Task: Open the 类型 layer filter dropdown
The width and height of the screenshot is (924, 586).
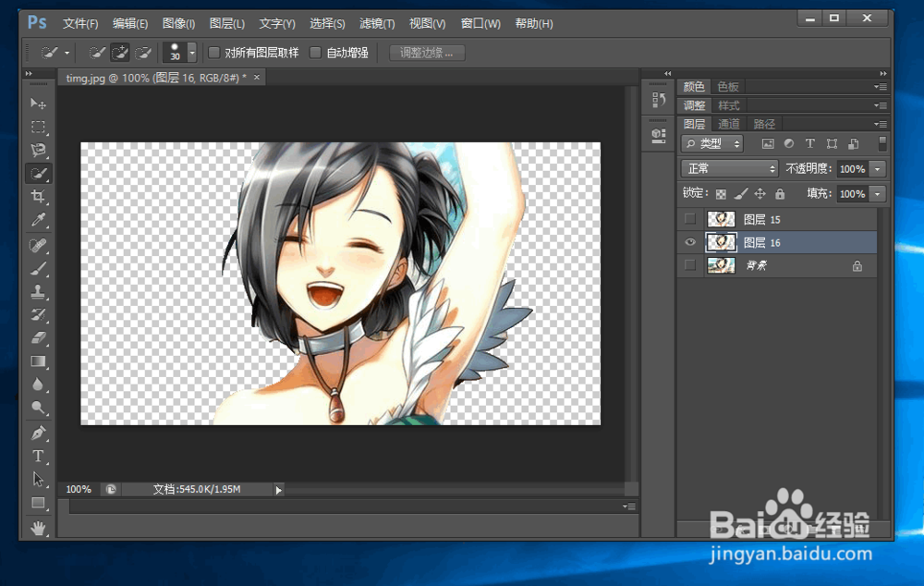Action: [x=711, y=144]
